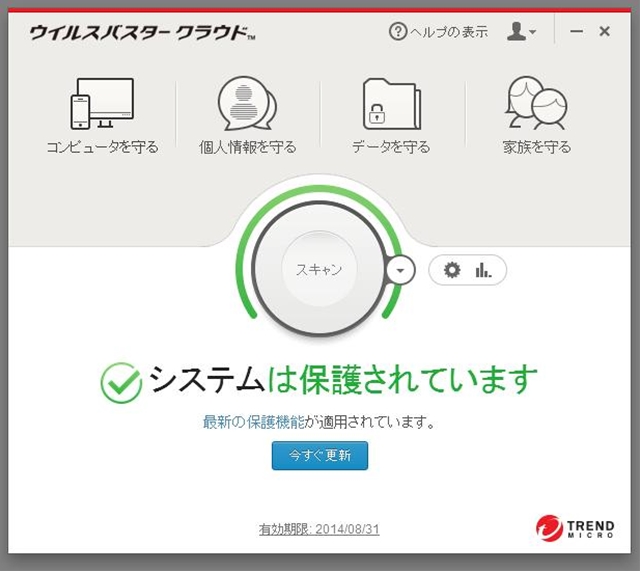
Task: Open the 最新の保護機能 link
Action: point(253,422)
